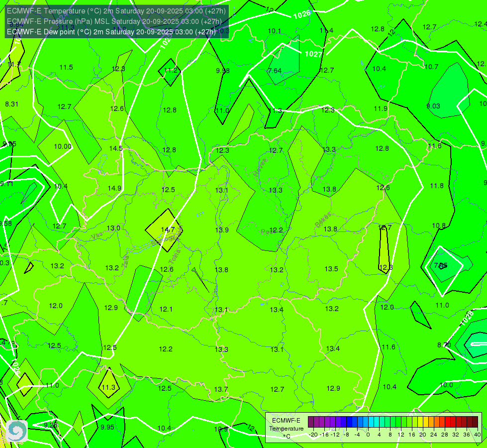Click the 1026 isobar label at top

click(x=302, y=14)
